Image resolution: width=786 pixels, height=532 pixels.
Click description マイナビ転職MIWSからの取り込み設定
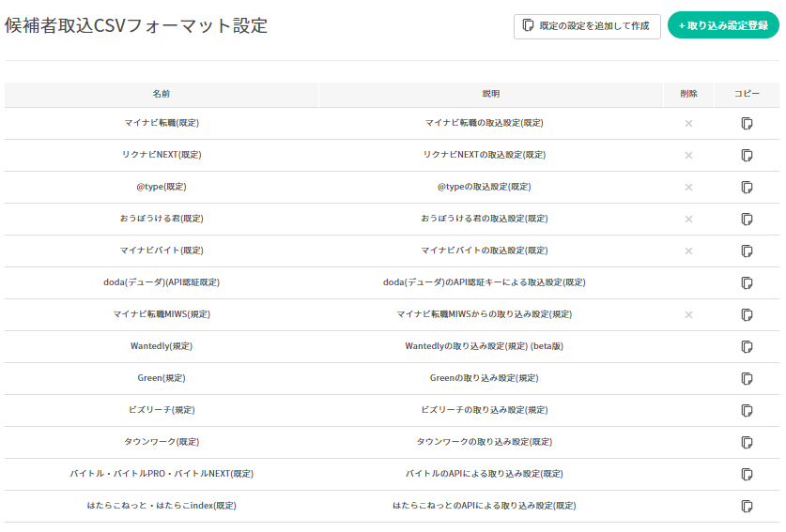click(485, 314)
